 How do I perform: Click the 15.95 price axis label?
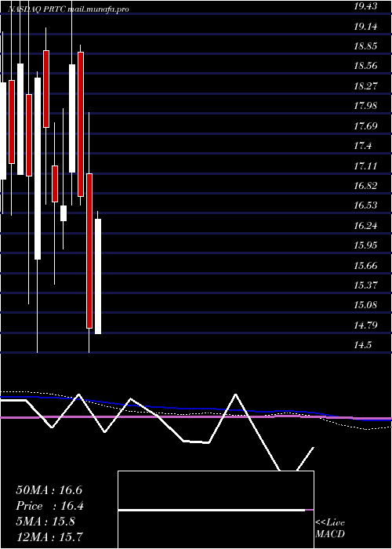tap(366, 245)
